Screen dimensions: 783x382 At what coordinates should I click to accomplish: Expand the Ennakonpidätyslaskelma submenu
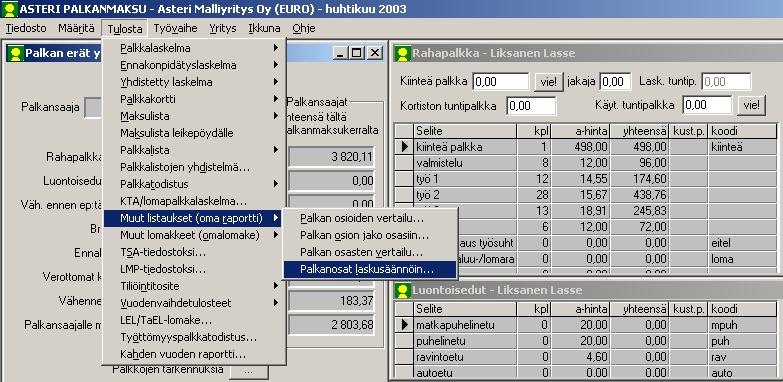click(193, 65)
